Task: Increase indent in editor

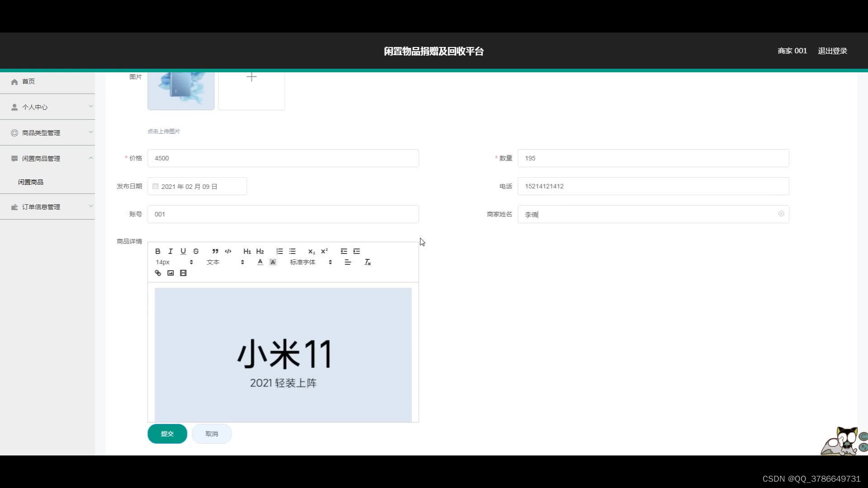Action: 357,251
